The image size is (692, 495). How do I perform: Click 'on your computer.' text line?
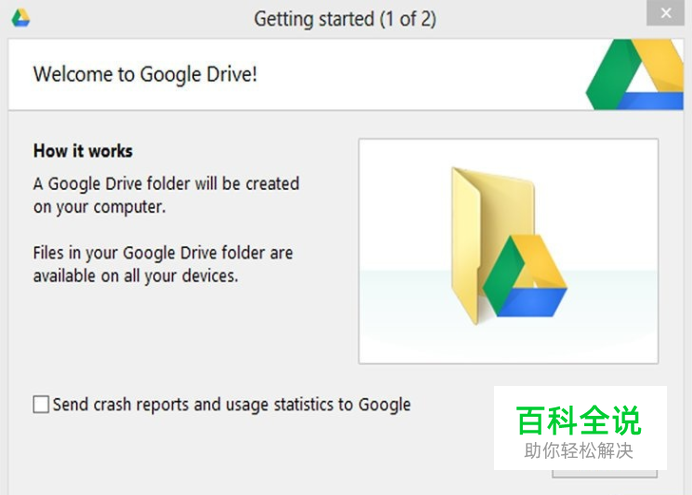99,207
